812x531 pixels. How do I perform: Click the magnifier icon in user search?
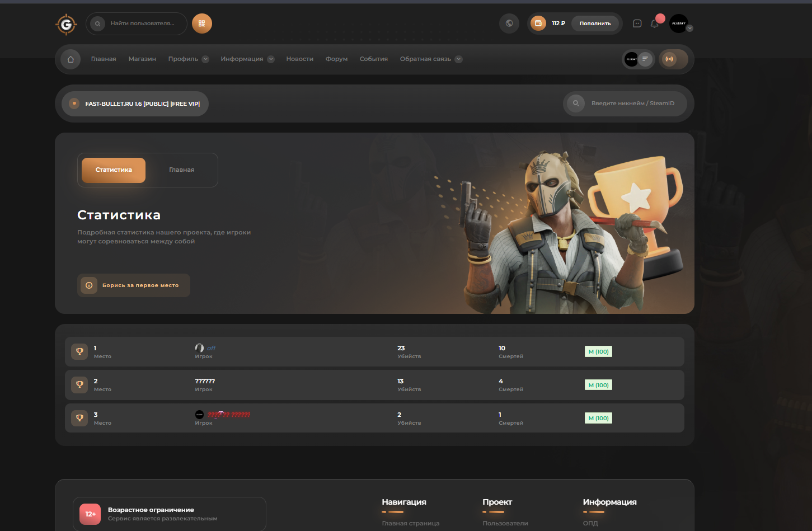[x=98, y=24]
